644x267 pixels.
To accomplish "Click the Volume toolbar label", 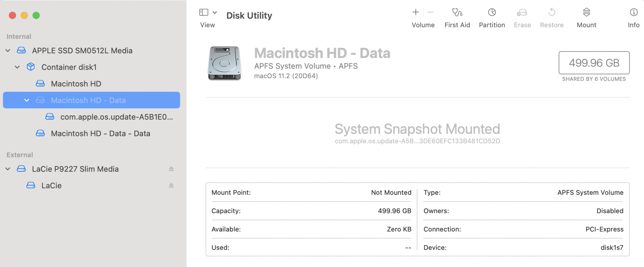I will tap(423, 25).
